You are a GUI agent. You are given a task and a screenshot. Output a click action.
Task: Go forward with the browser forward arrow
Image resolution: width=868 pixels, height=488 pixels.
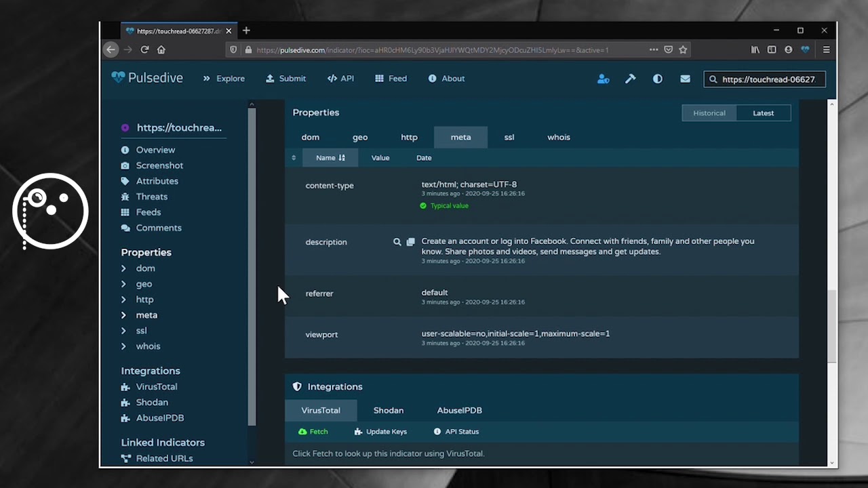tap(127, 49)
